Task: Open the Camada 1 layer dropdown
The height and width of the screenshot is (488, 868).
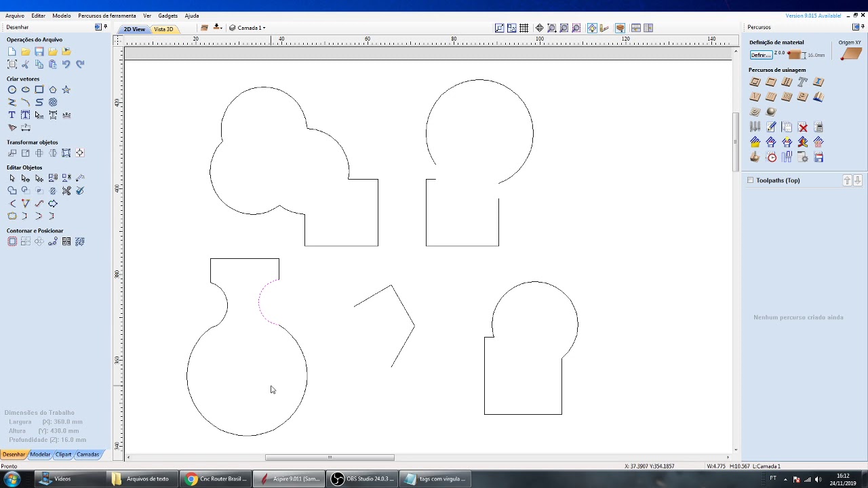Action: pyautogui.click(x=248, y=28)
